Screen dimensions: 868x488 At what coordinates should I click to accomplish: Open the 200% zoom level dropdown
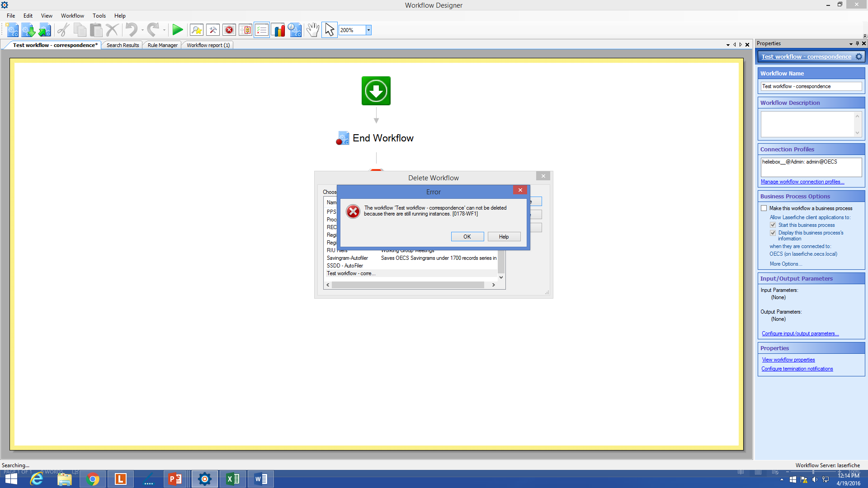coord(369,30)
